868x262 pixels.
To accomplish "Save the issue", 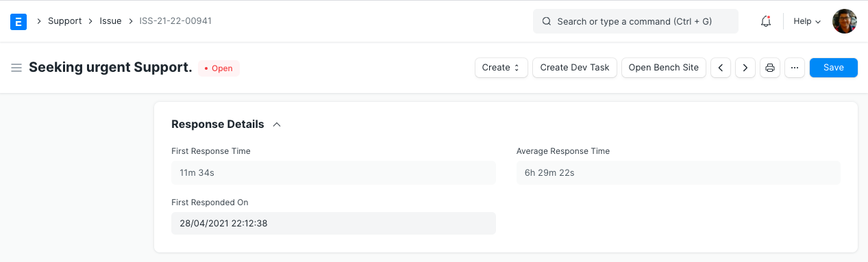I will tap(834, 68).
